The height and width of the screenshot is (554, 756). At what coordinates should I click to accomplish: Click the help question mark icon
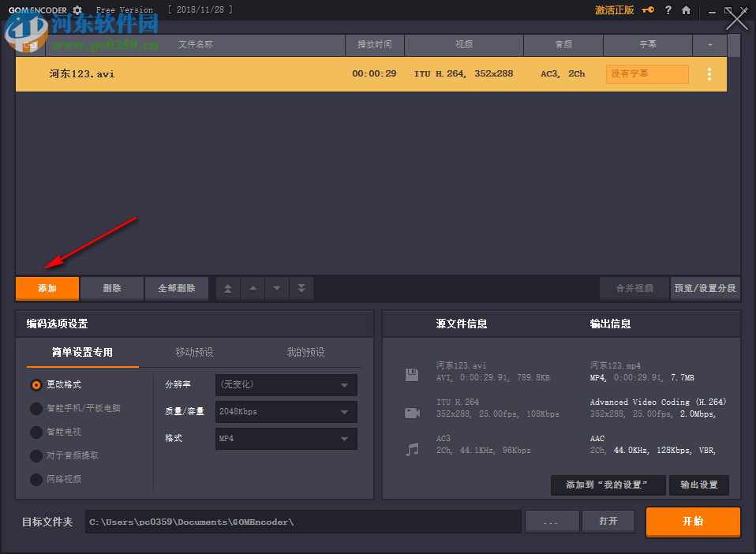(668, 10)
